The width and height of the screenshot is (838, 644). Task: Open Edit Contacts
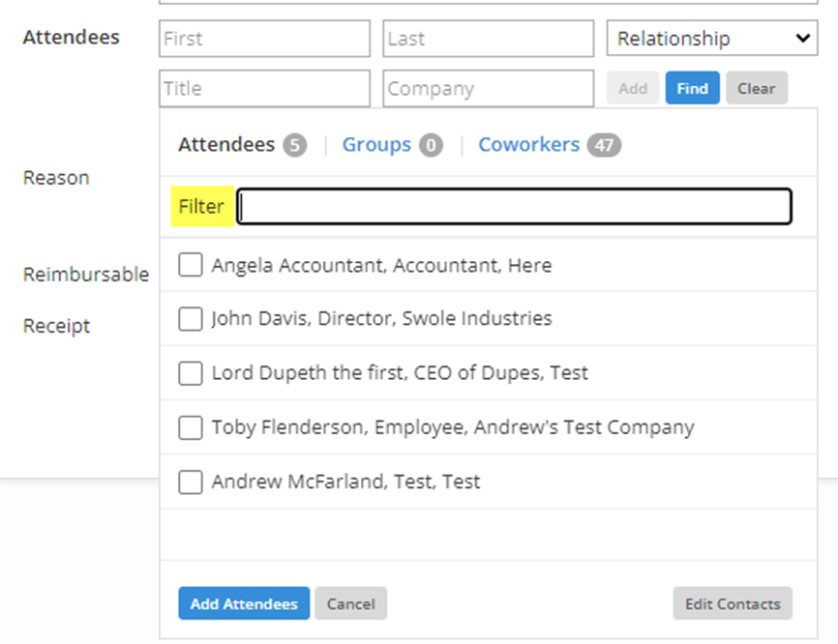[733, 603]
